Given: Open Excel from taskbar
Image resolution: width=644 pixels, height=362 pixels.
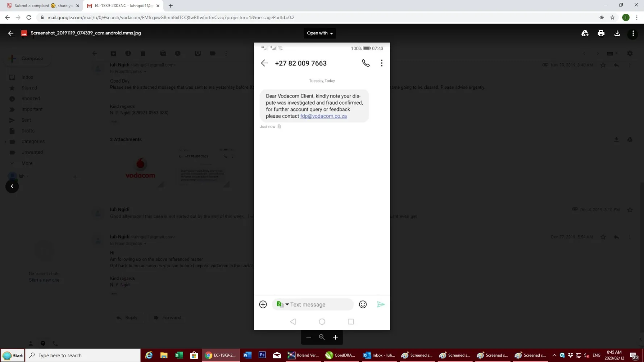Looking at the screenshot, I should click(179, 355).
